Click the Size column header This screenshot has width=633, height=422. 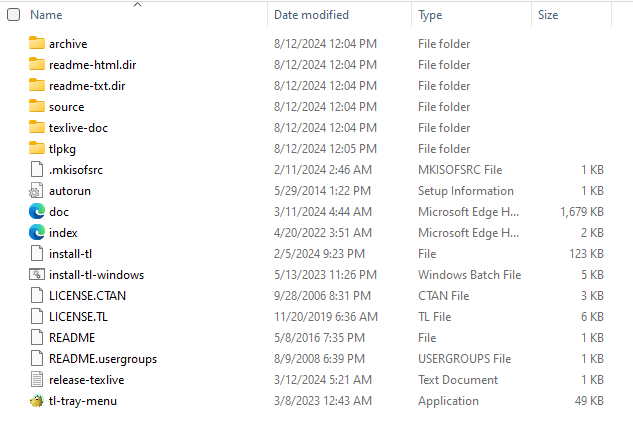pos(548,15)
